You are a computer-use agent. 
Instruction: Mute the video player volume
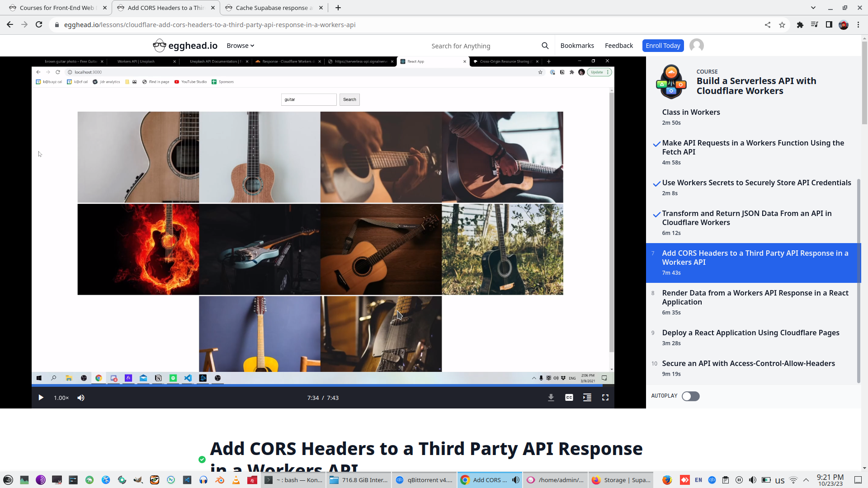click(x=81, y=398)
